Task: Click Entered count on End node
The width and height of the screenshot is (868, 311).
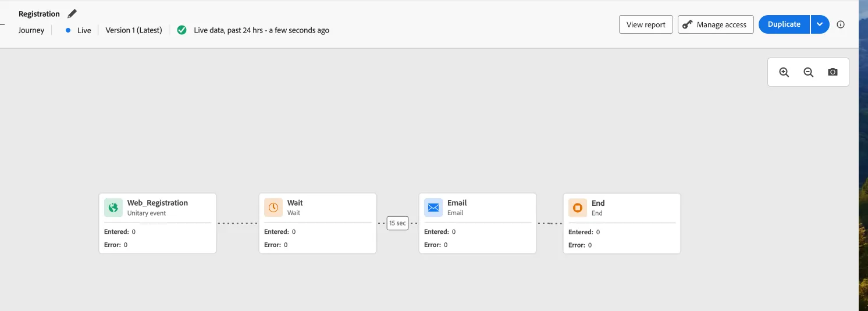Action: coord(584,232)
